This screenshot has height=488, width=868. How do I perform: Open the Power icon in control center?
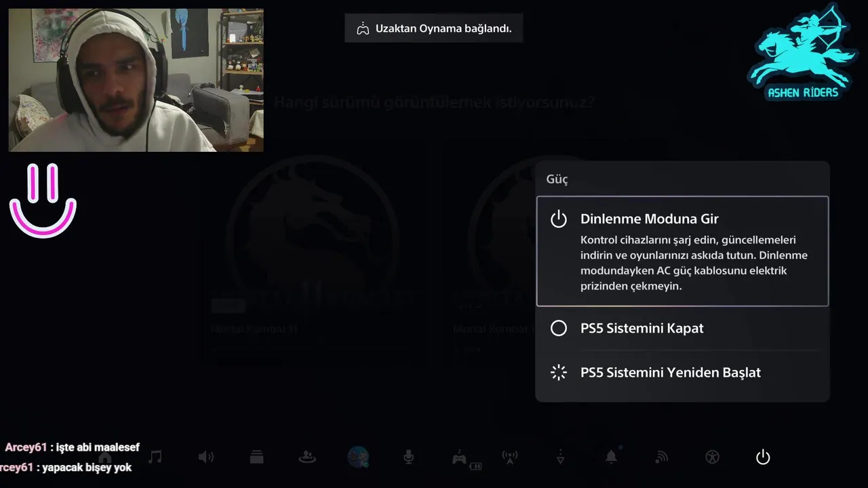tap(763, 457)
